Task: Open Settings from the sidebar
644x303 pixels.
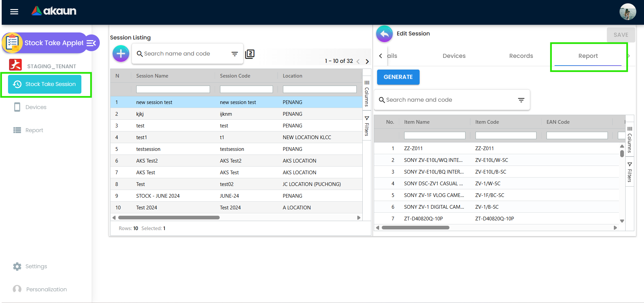Action: tap(36, 266)
